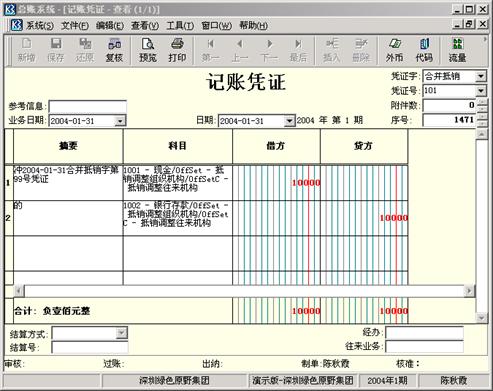This screenshot has width=493, height=391.
Task: Open the 外币 foreign currency tool
Action: [x=394, y=50]
